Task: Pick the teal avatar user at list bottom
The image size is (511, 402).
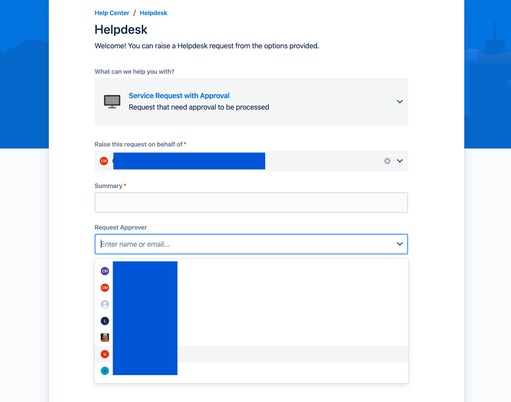Action: [x=105, y=371]
